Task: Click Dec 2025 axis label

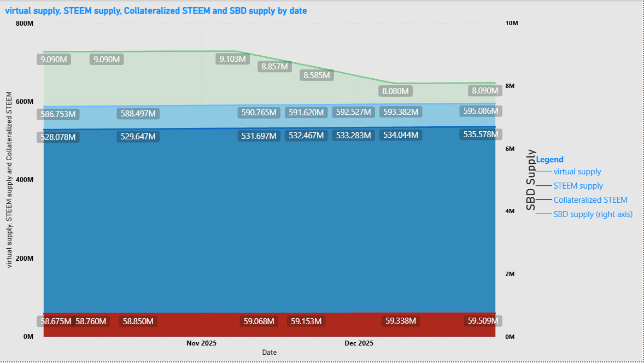Action: (359, 343)
